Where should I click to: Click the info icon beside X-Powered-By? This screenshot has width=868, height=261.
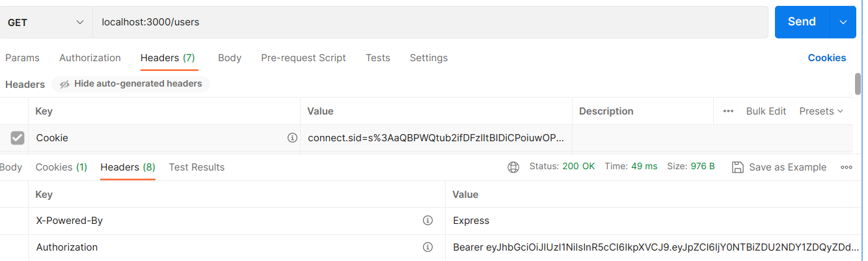427,221
